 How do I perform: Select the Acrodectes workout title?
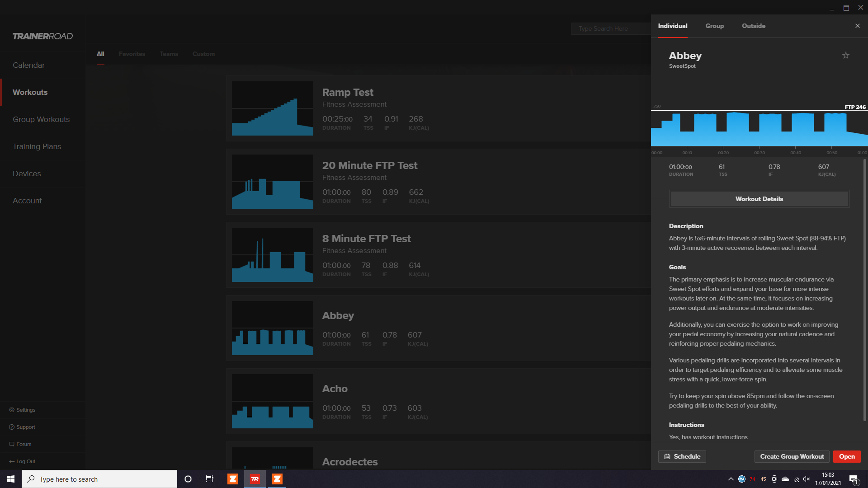tap(350, 462)
